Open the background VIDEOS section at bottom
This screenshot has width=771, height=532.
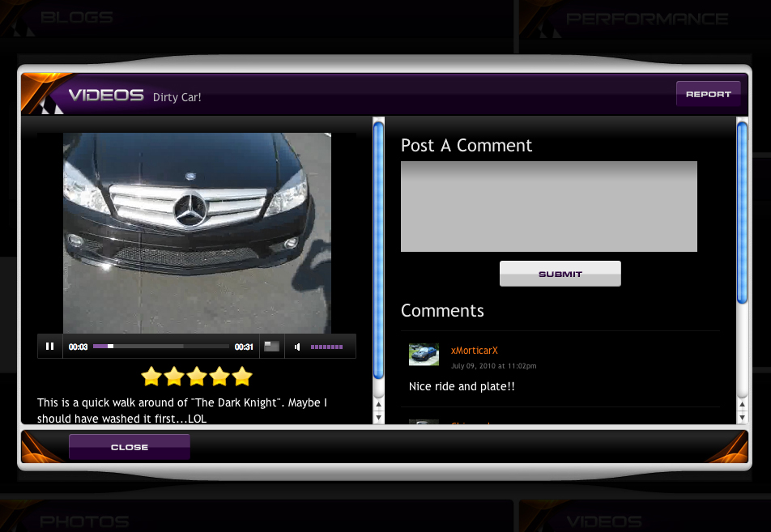[x=604, y=521]
